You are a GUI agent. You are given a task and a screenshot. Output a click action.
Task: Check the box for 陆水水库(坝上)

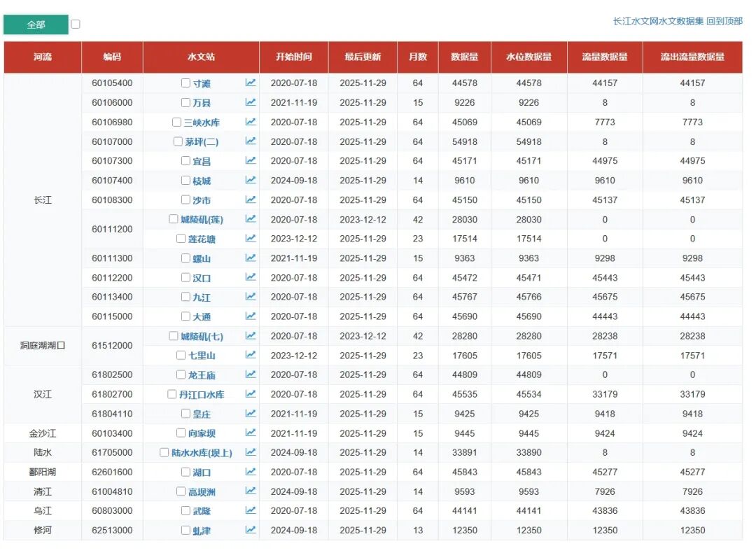click(164, 452)
